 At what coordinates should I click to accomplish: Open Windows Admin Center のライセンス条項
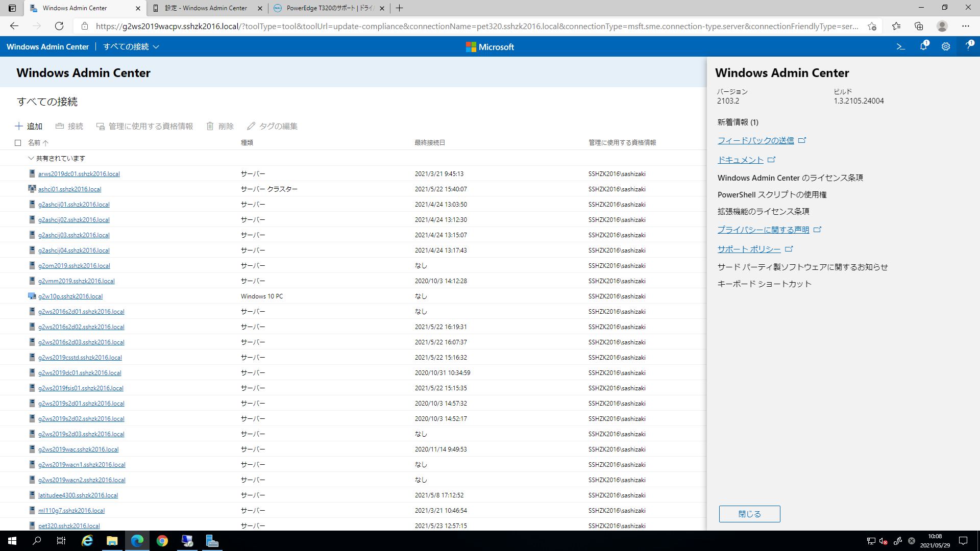pyautogui.click(x=790, y=178)
